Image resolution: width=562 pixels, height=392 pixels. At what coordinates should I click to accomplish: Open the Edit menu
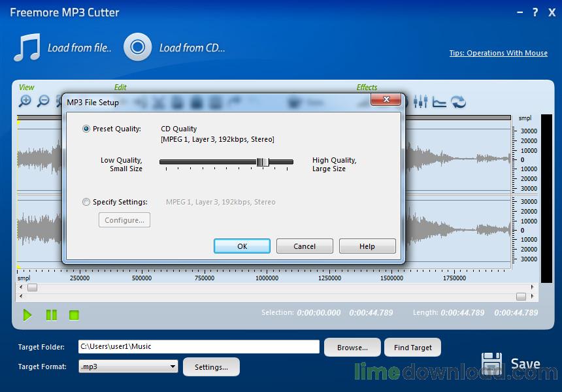pos(121,87)
